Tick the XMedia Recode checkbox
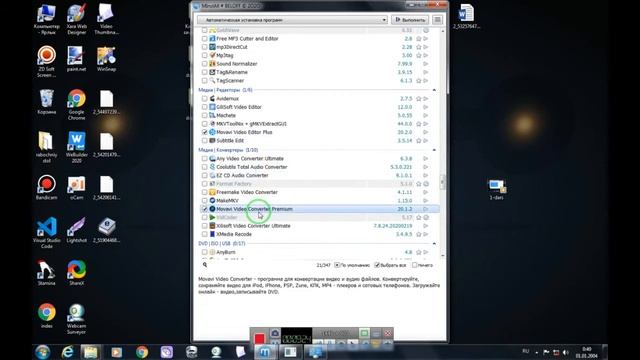The width and height of the screenshot is (640, 360). pyautogui.click(x=204, y=234)
